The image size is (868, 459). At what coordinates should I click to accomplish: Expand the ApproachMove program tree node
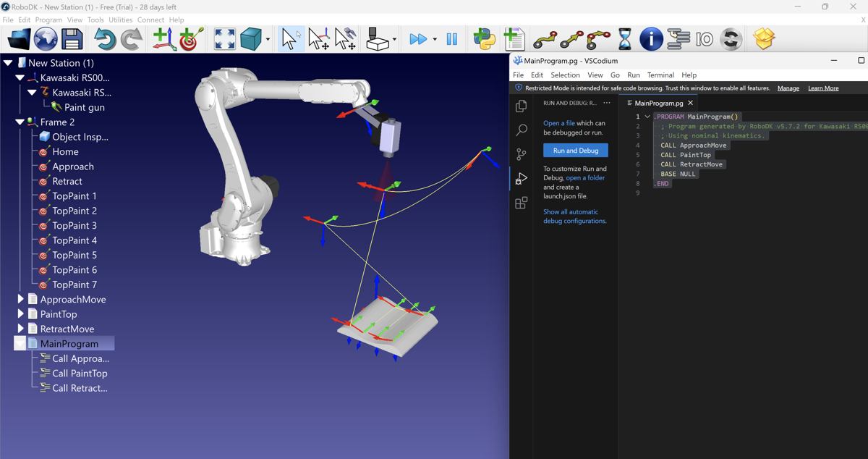(x=20, y=299)
